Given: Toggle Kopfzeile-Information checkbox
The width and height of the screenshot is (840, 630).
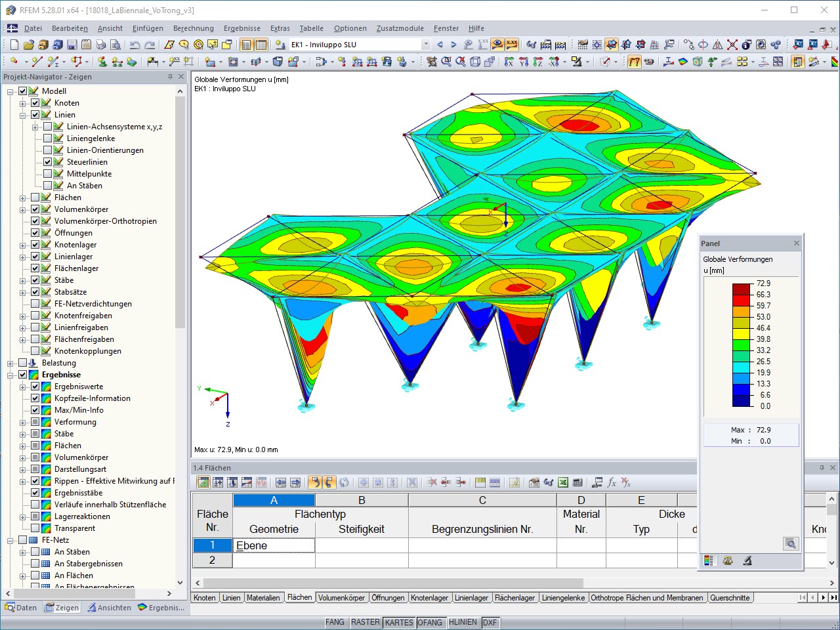Looking at the screenshot, I should [x=35, y=398].
